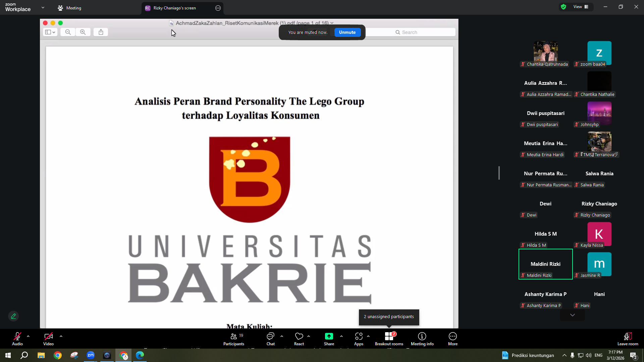
Task: Click the blue Unmute button
Action: point(347,32)
